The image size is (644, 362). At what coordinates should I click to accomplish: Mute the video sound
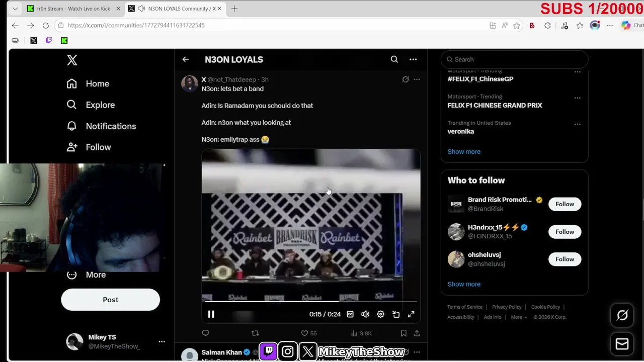(x=365, y=314)
